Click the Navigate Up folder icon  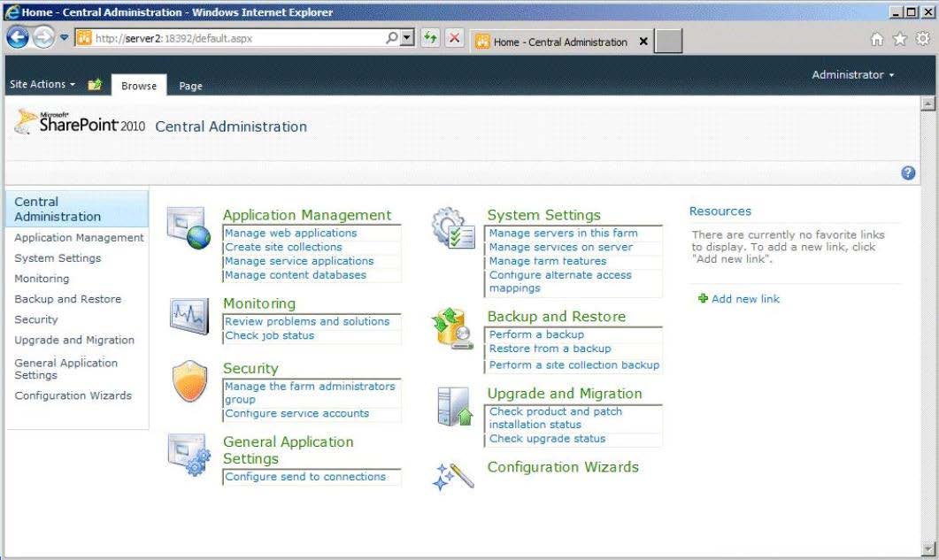click(96, 84)
